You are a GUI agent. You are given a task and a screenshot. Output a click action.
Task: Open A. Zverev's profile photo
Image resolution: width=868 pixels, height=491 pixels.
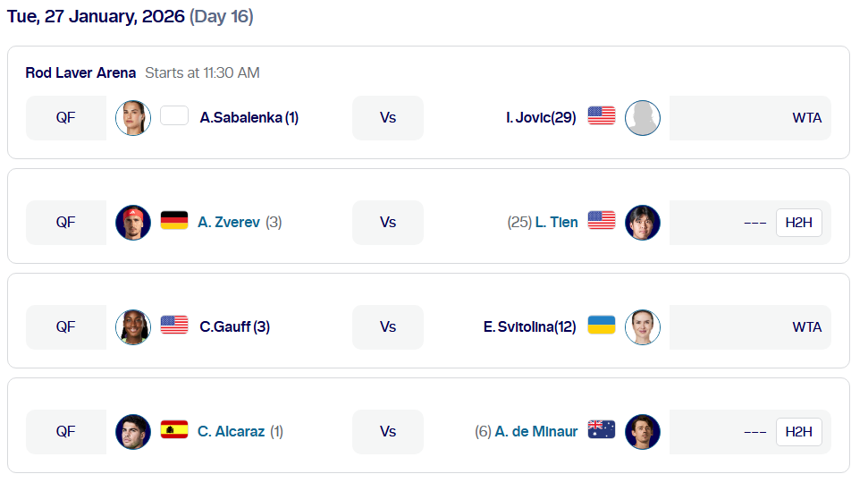pyautogui.click(x=133, y=223)
